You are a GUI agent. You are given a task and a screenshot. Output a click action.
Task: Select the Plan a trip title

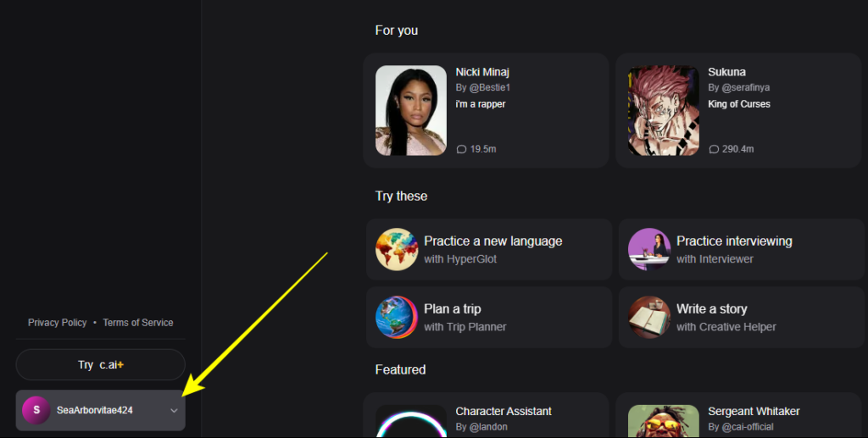click(453, 309)
